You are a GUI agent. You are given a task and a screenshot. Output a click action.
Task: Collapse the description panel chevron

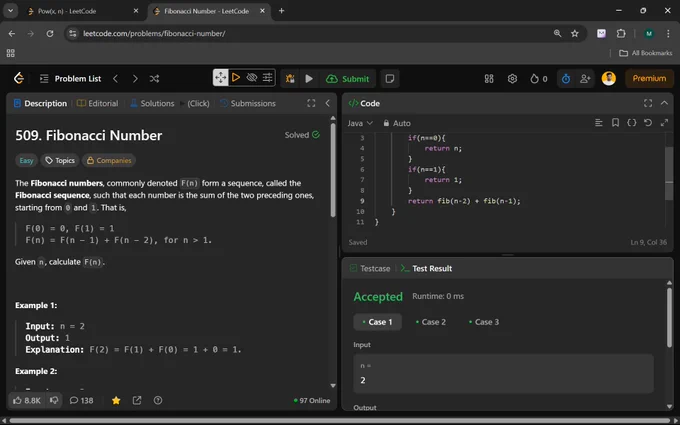click(327, 103)
